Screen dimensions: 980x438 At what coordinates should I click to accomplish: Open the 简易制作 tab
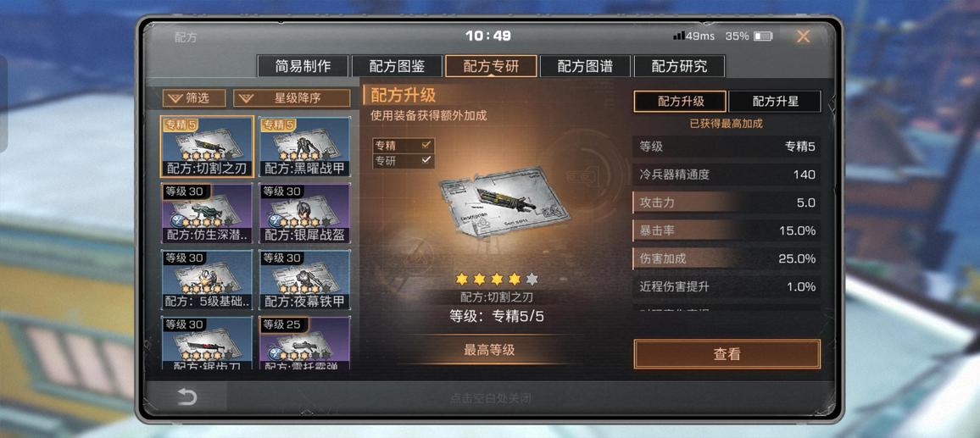[303, 66]
